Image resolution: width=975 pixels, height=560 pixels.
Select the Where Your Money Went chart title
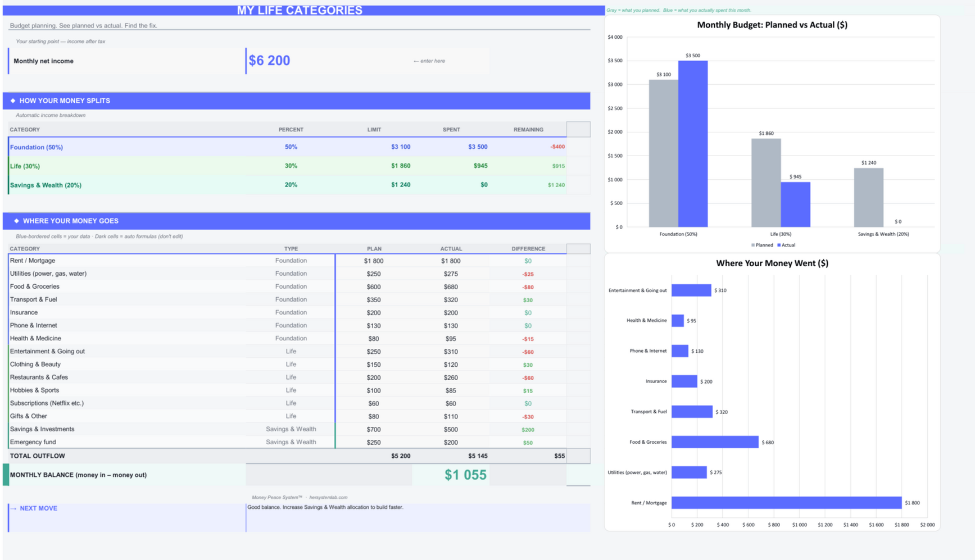(772, 263)
